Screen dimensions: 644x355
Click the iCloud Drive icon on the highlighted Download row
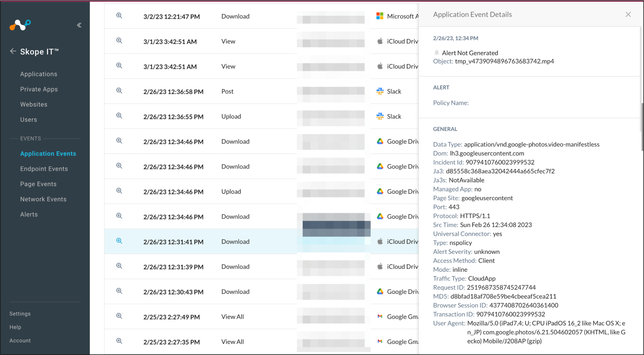coord(380,241)
